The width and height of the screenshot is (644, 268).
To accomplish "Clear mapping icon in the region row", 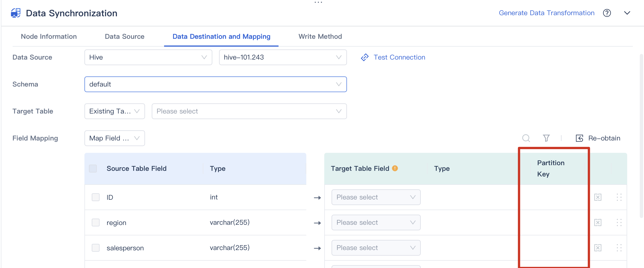I will [598, 222].
